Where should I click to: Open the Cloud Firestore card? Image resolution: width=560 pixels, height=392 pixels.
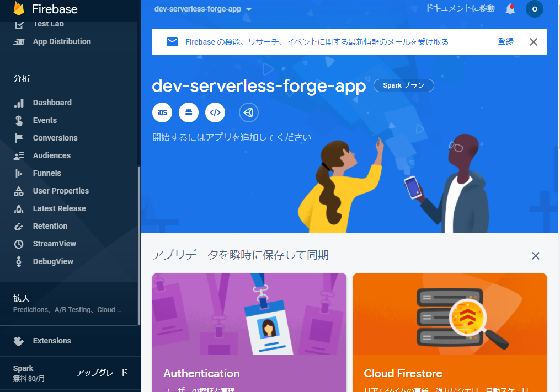450,333
